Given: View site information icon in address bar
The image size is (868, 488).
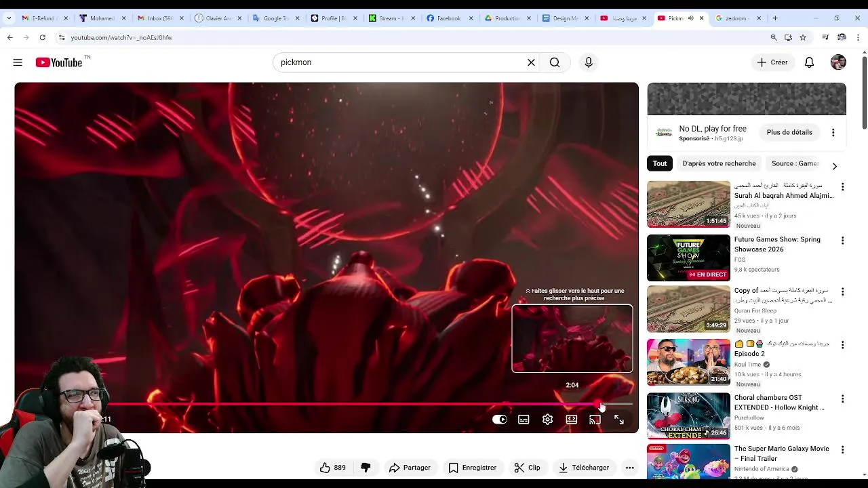Looking at the screenshot, I should 61,37.
